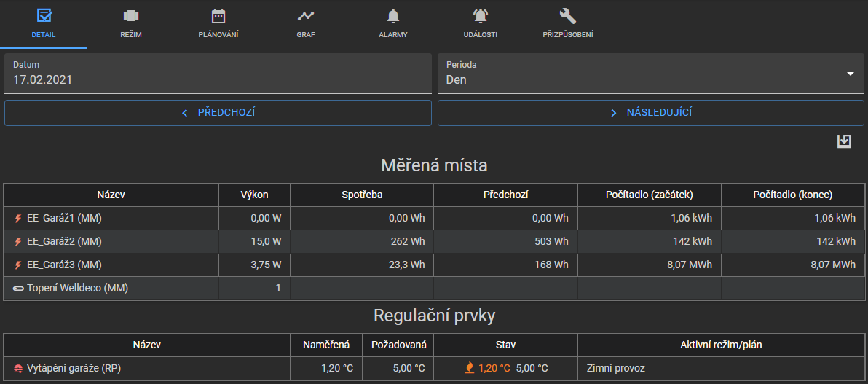Click the Plánování calendar icon

coord(218,15)
